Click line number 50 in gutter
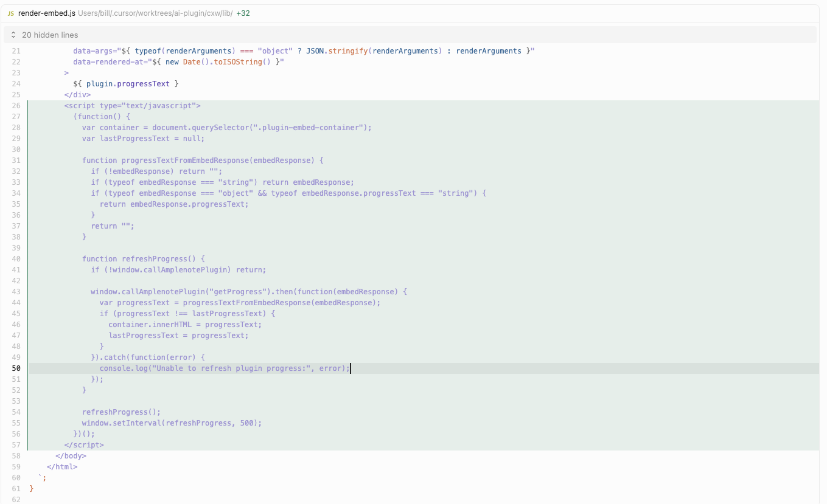827x504 pixels. [16, 368]
